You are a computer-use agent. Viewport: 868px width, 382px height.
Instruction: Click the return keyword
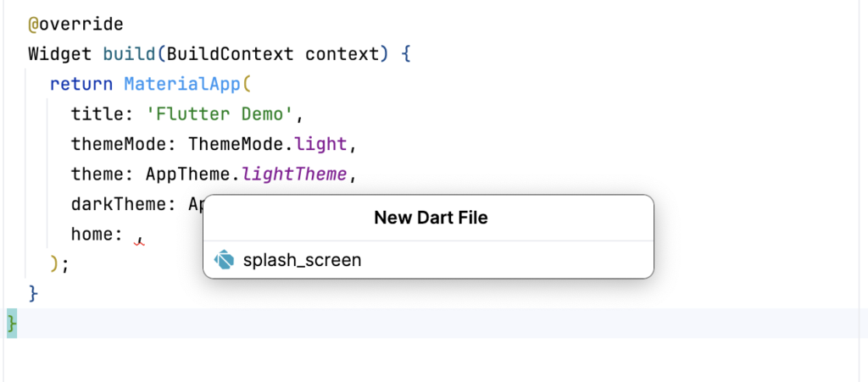click(81, 85)
